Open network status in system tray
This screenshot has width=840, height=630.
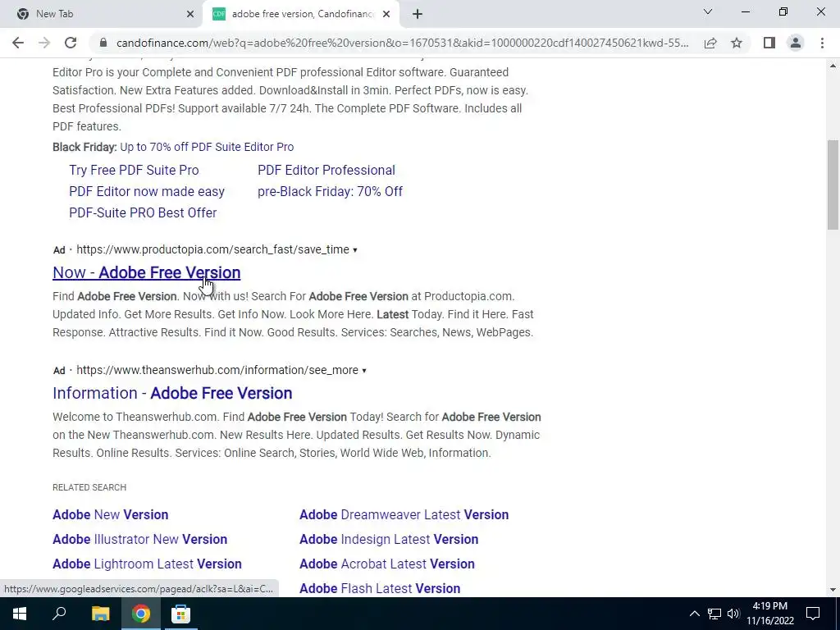click(714, 614)
